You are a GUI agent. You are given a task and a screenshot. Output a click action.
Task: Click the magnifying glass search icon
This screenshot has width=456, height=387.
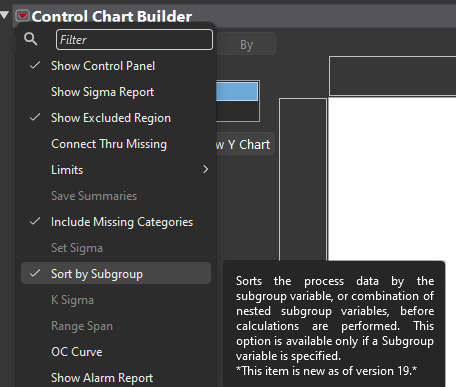(31, 39)
